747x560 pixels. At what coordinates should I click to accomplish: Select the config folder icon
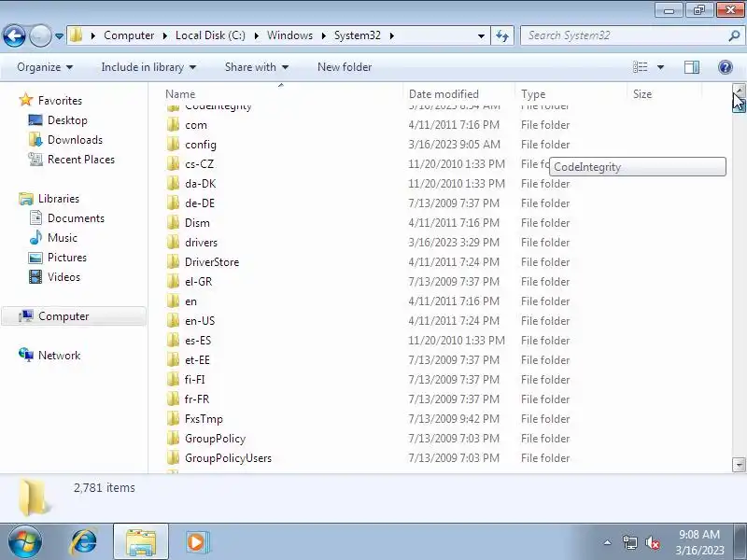(173, 145)
